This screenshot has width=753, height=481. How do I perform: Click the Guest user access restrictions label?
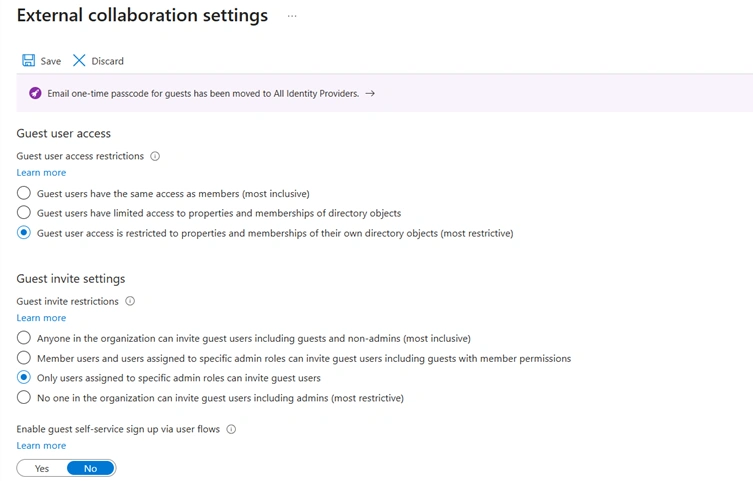point(80,156)
